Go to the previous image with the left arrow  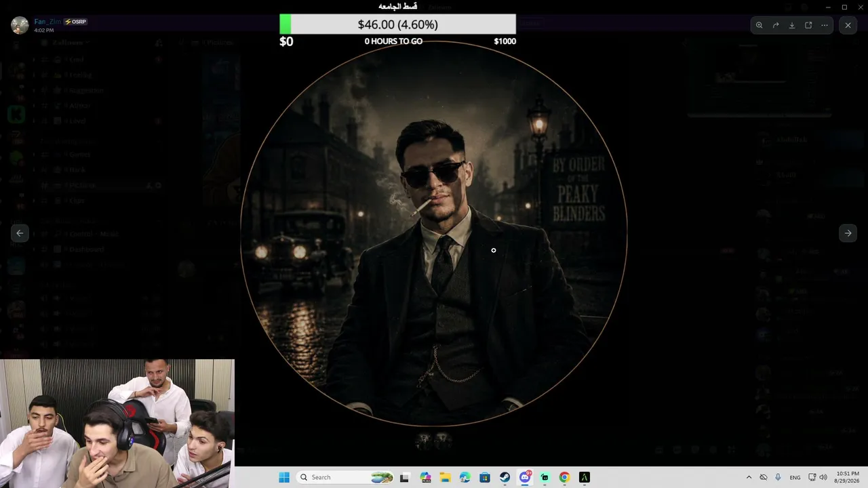coord(20,233)
